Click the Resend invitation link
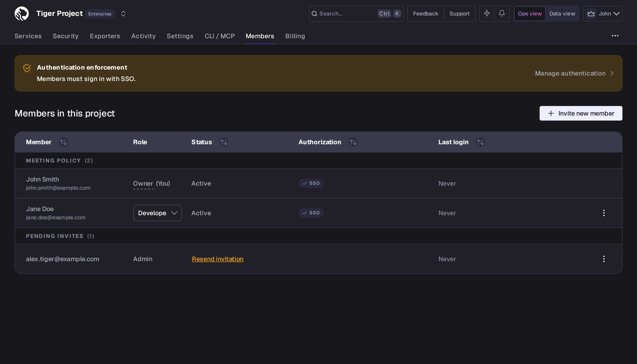 pos(217,259)
